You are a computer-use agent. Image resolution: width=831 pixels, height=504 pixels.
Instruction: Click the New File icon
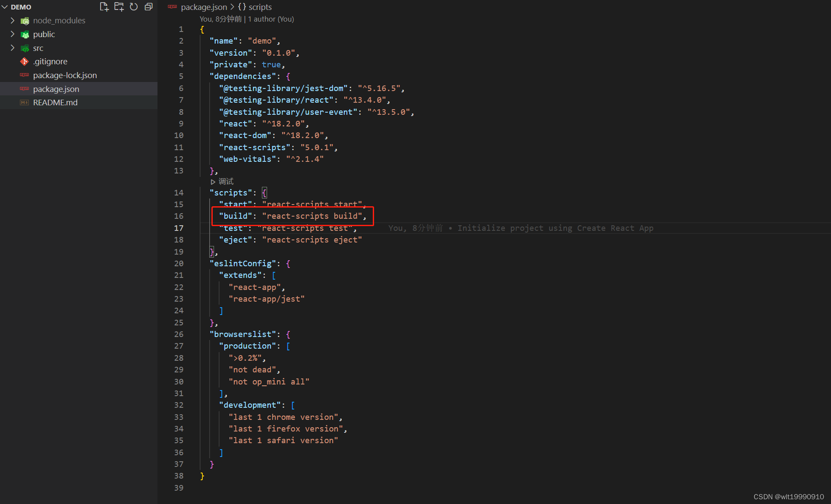click(104, 6)
